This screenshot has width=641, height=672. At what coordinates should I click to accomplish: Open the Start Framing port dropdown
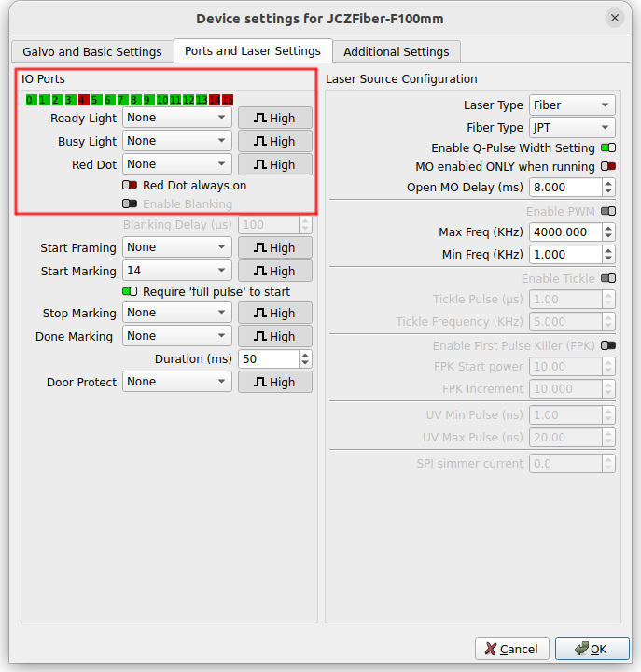pyautogui.click(x=177, y=246)
